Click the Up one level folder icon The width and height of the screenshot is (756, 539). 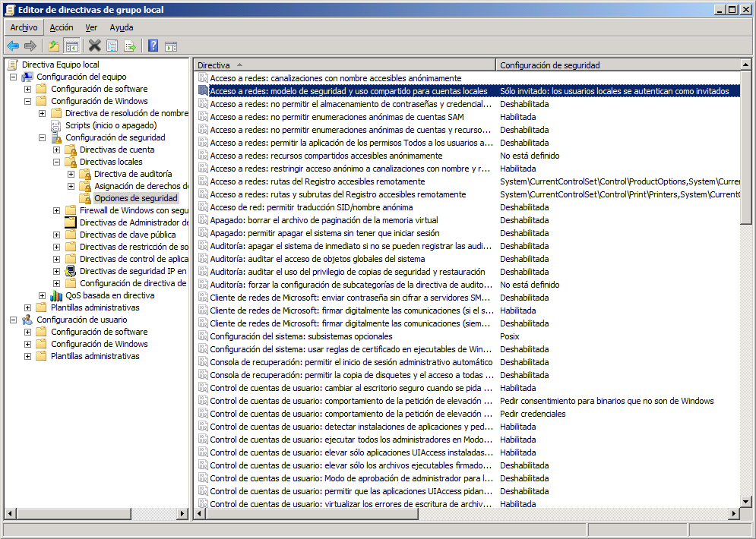[54, 46]
